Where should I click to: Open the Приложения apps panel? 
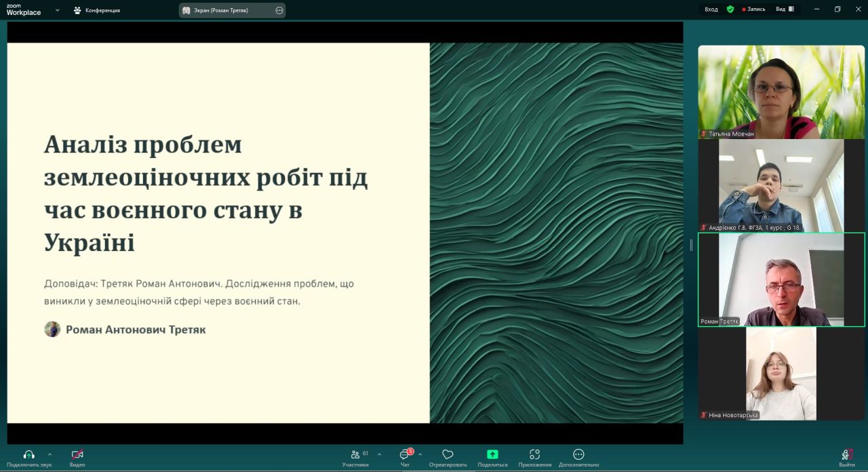(534, 454)
